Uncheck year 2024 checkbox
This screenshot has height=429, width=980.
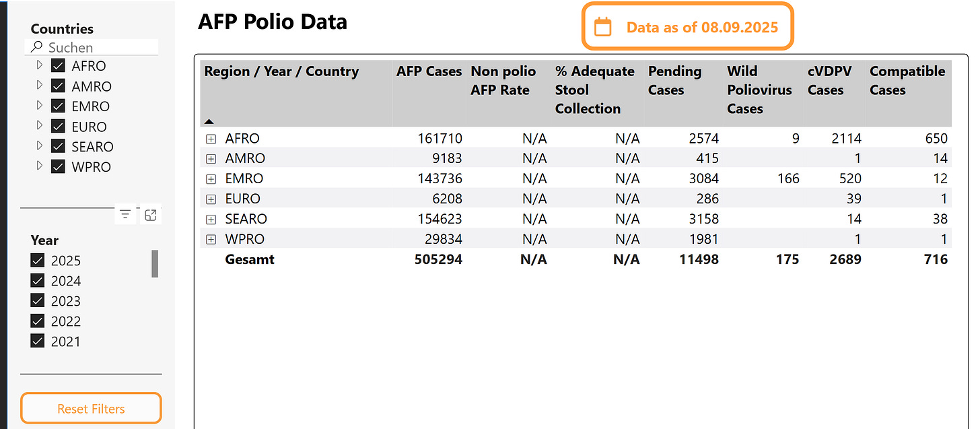[38, 281]
